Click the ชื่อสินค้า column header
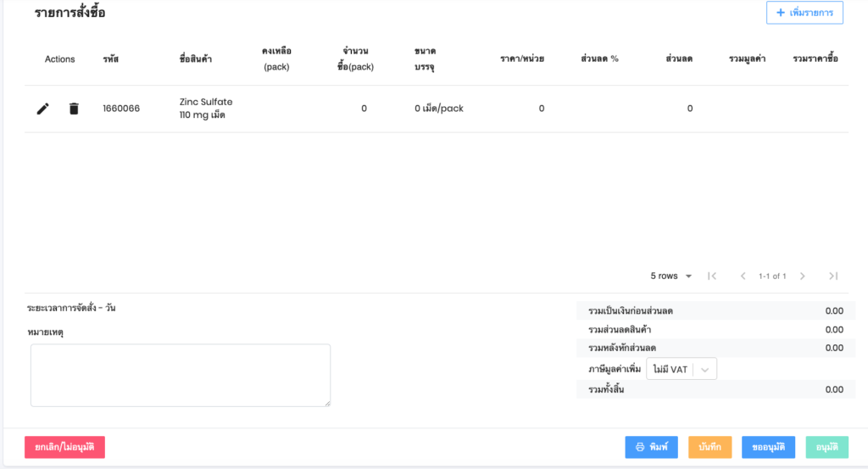Viewport: 868px width, 469px height. click(197, 59)
